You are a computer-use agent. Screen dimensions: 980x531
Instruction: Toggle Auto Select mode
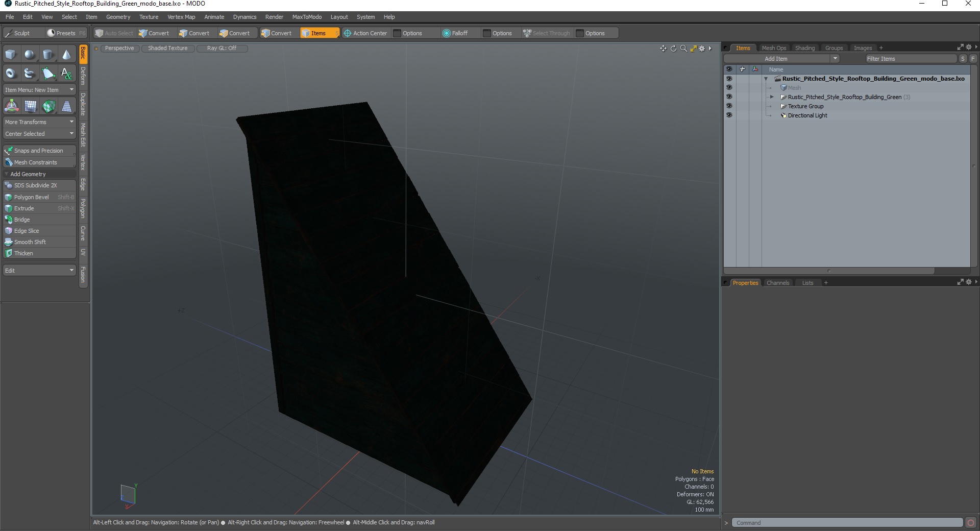click(114, 33)
